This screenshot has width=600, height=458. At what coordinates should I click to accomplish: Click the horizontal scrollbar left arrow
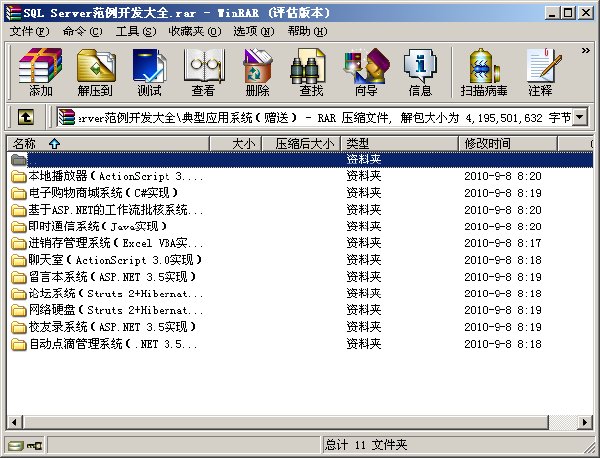pyautogui.click(x=14, y=422)
